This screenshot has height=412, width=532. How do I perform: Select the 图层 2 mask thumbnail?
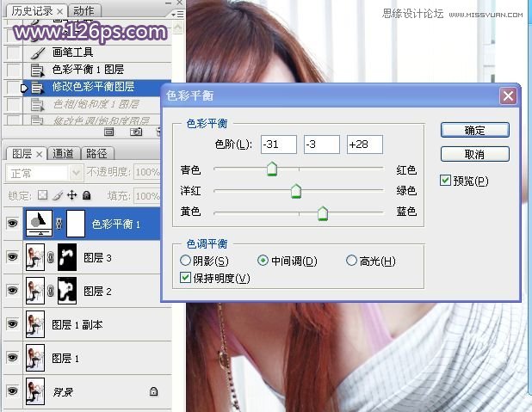tap(67, 291)
